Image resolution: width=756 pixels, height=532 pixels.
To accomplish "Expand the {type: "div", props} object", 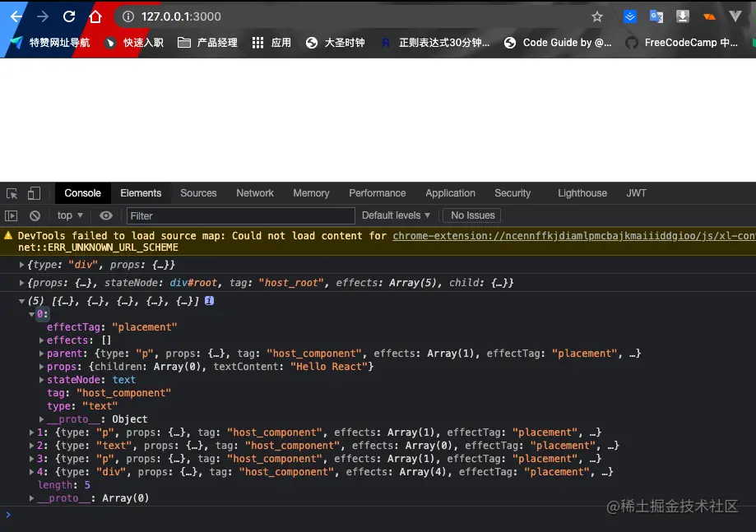I will tap(21, 265).
